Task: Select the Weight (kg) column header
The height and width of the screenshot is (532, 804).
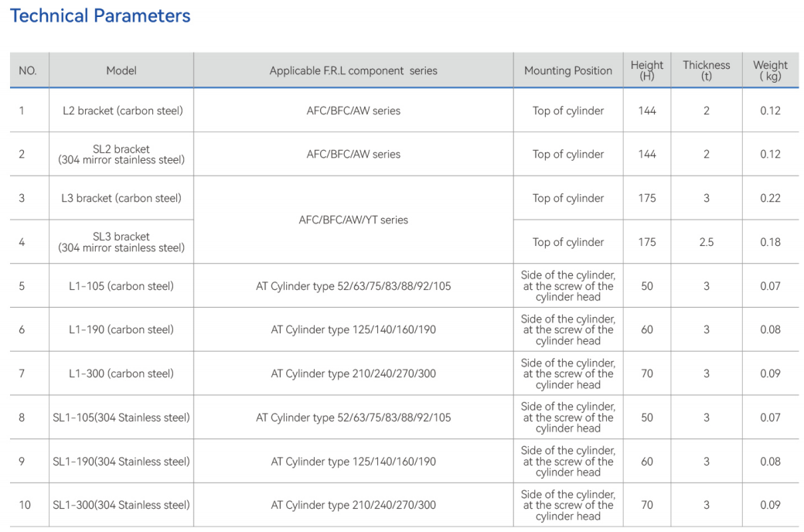Action: tap(770, 71)
